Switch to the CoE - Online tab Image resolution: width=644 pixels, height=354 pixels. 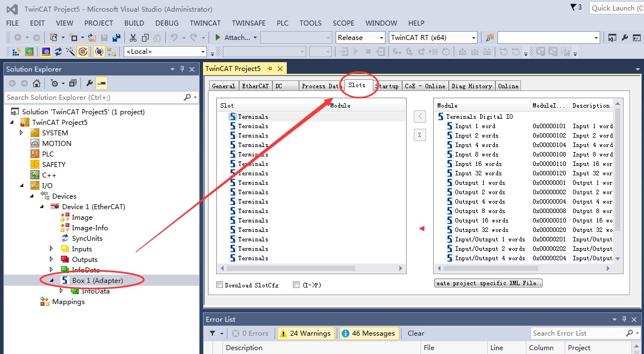click(425, 86)
